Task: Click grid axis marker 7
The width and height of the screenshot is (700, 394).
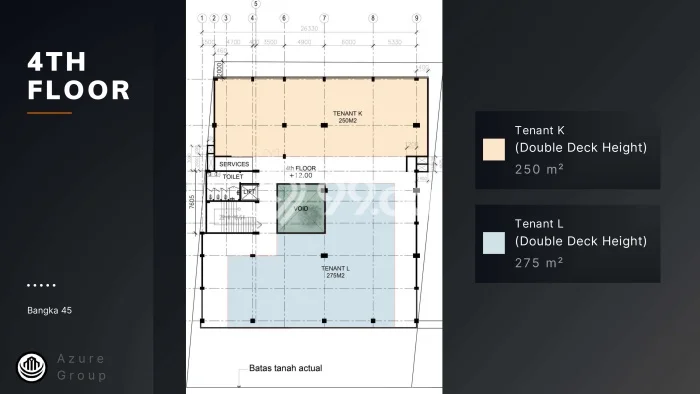Action: (324, 18)
